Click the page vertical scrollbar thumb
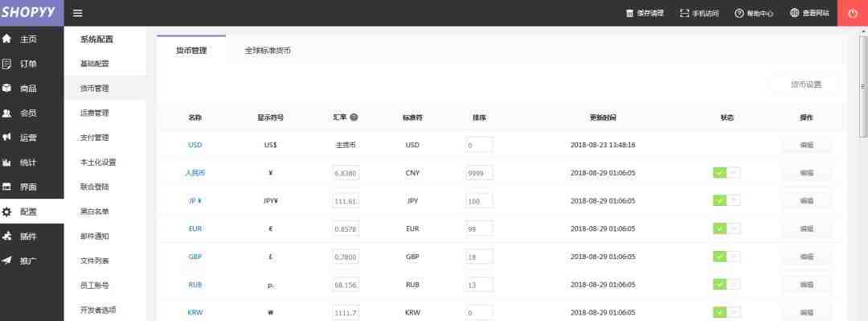Image resolution: width=868 pixels, height=321 pixels. (x=863, y=86)
